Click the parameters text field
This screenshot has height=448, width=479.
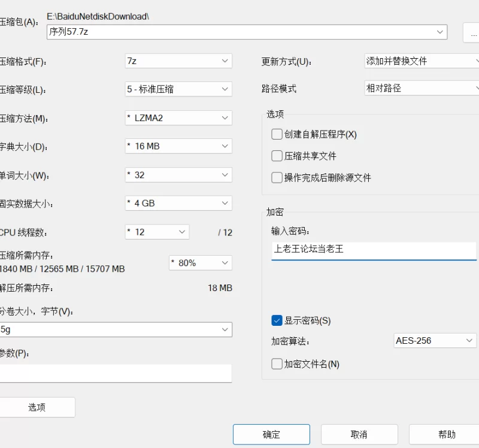(x=116, y=373)
